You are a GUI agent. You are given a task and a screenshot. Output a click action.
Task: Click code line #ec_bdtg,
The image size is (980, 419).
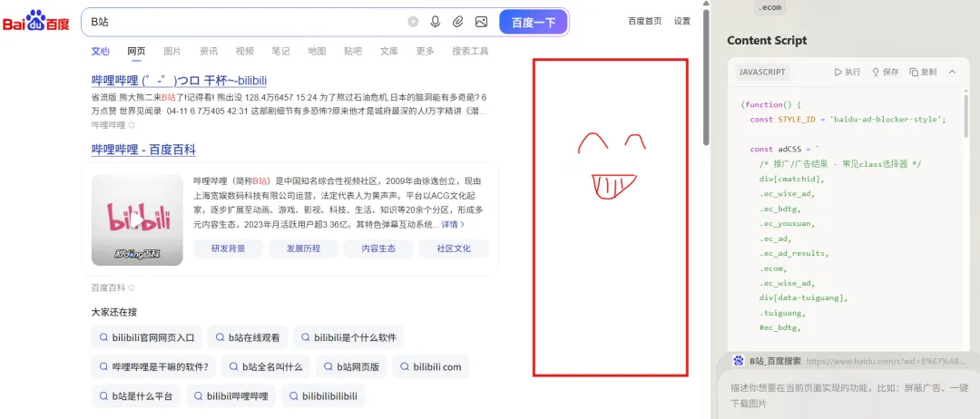780,327
